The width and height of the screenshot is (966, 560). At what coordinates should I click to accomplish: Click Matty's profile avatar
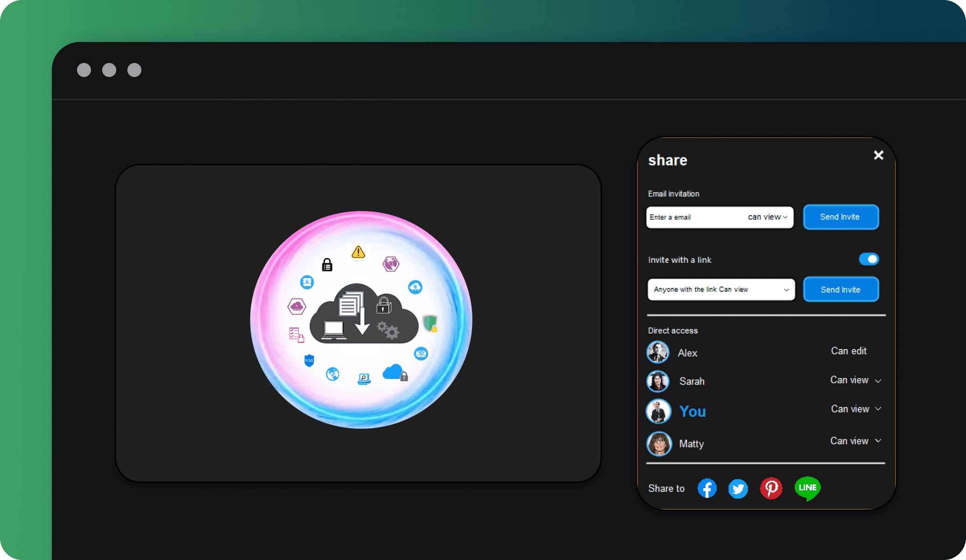click(x=658, y=441)
